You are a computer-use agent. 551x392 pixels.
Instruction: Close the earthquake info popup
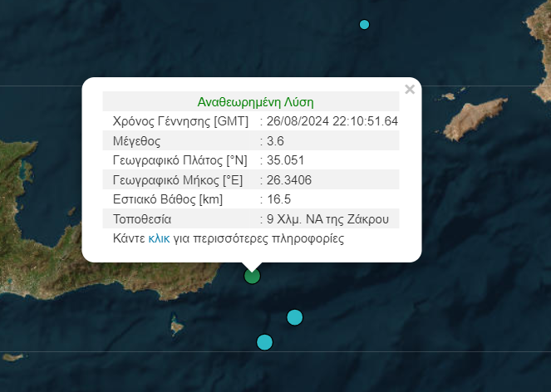(409, 90)
